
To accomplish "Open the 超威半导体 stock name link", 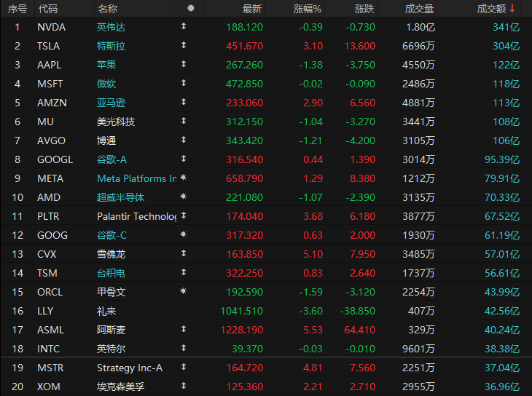I will coord(120,198).
